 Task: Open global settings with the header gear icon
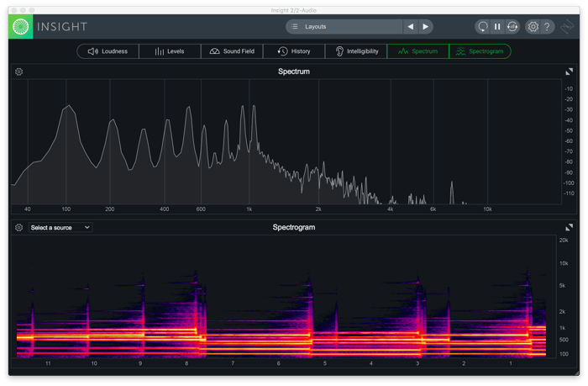tap(533, 27)
